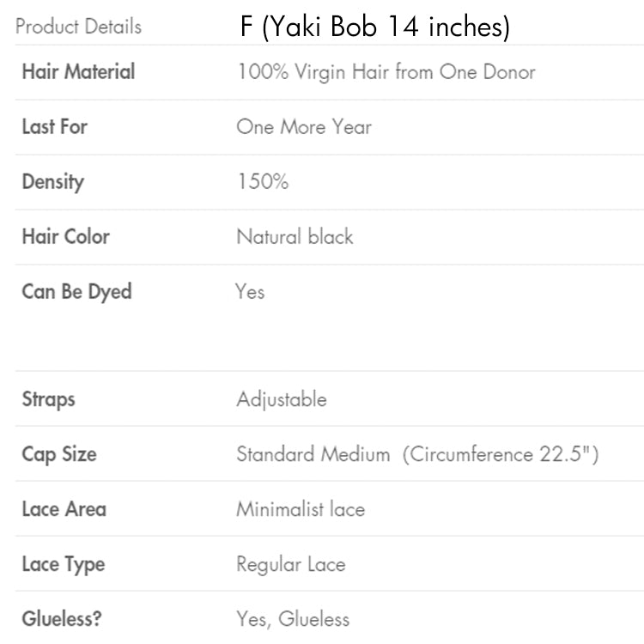Click the F (Yaki Bob 14 inches) title
The height and width of the screenshot is (644, 644).
(x=375, y=27)
